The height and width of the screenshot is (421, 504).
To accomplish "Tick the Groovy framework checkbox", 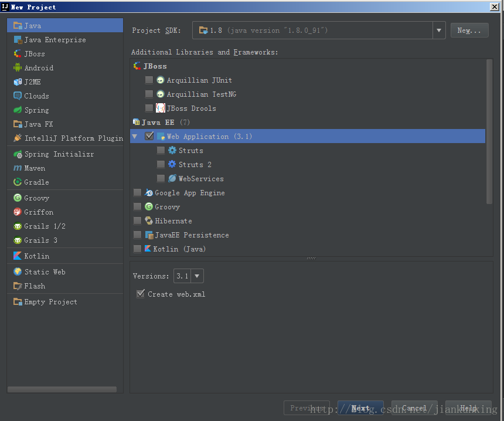I will [137, 206].
